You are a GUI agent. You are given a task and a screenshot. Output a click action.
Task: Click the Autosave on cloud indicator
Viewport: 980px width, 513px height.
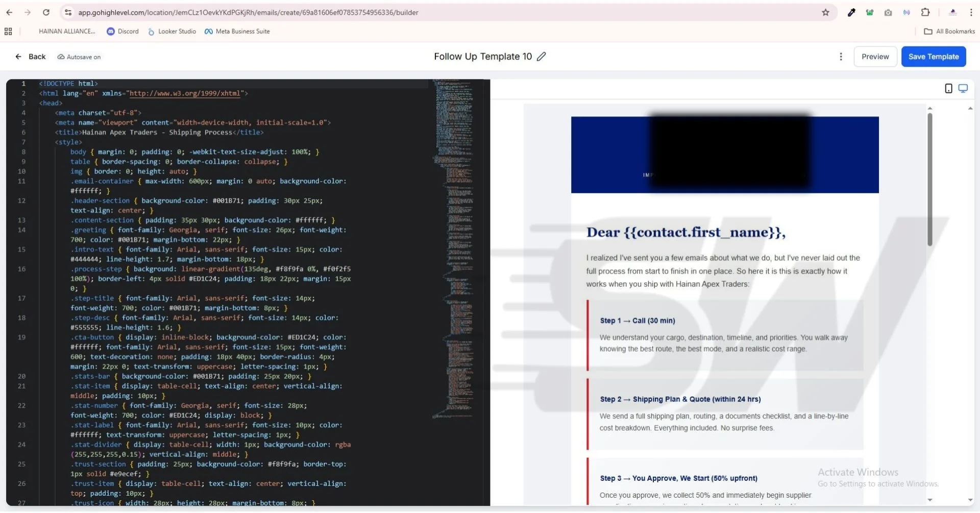coord(79,57)
